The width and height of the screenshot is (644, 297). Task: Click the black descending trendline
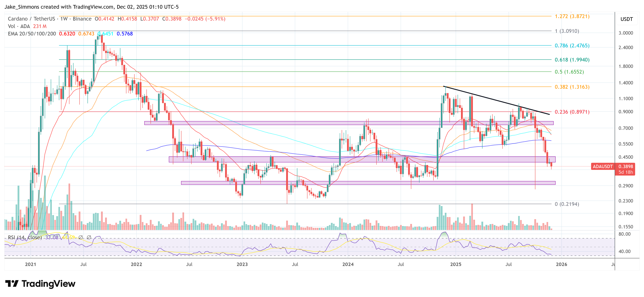496,100
